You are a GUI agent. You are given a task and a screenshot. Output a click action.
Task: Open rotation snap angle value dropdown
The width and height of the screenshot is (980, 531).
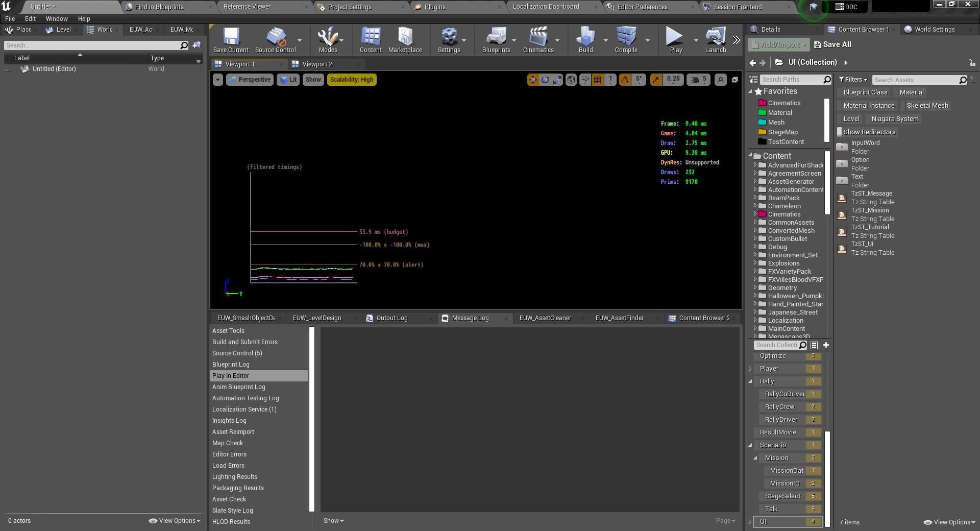(639, 80)
